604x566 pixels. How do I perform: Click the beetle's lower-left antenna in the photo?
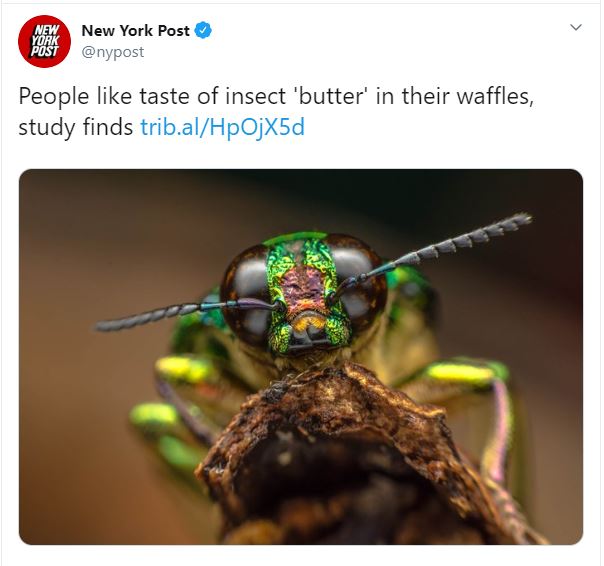(x=185, y=314)
